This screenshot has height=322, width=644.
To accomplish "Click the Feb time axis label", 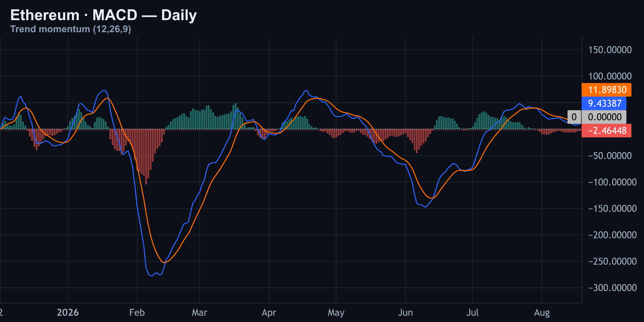I will (137, 312).
